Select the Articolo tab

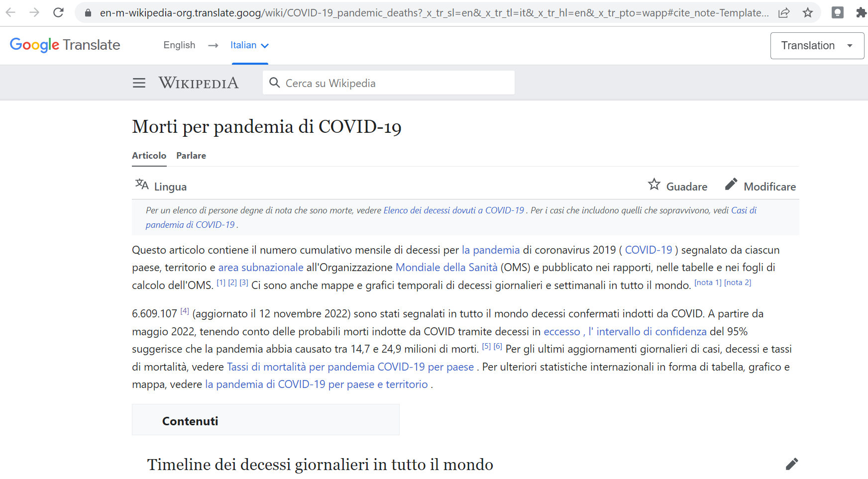[149, 156]
